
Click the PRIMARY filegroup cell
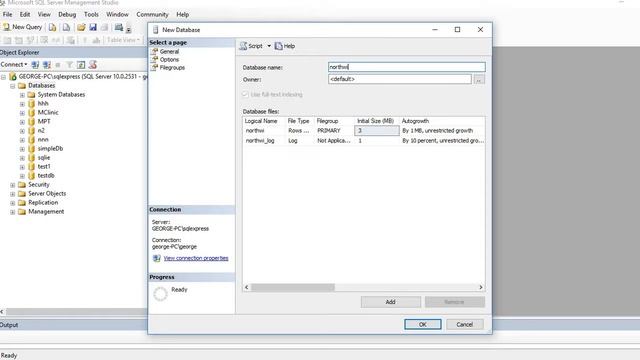tap(334, 131)
